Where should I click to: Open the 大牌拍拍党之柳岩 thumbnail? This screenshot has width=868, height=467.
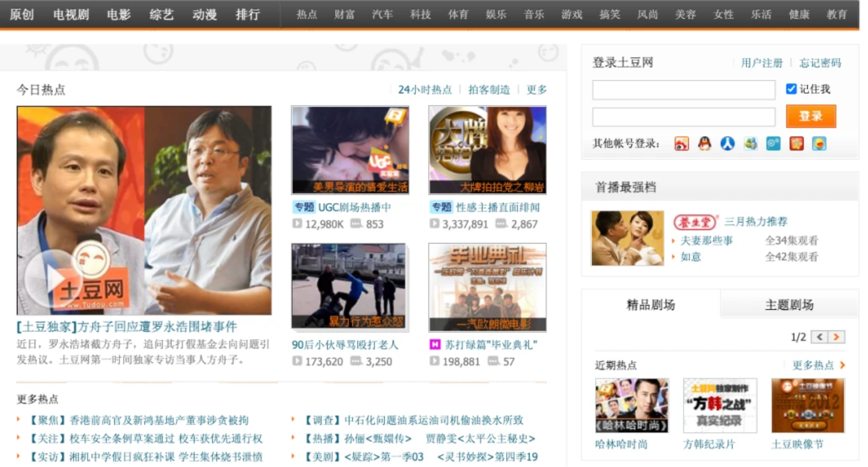tap(488, 150)
